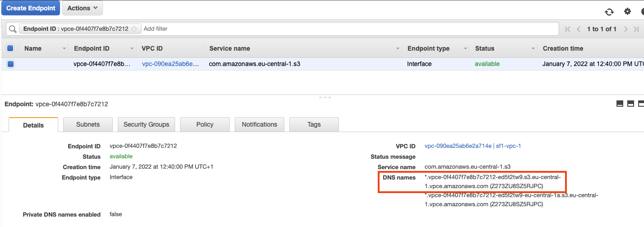Go to last page of results
The height and width of the screenshot is (227, 644).
(636, 29)
